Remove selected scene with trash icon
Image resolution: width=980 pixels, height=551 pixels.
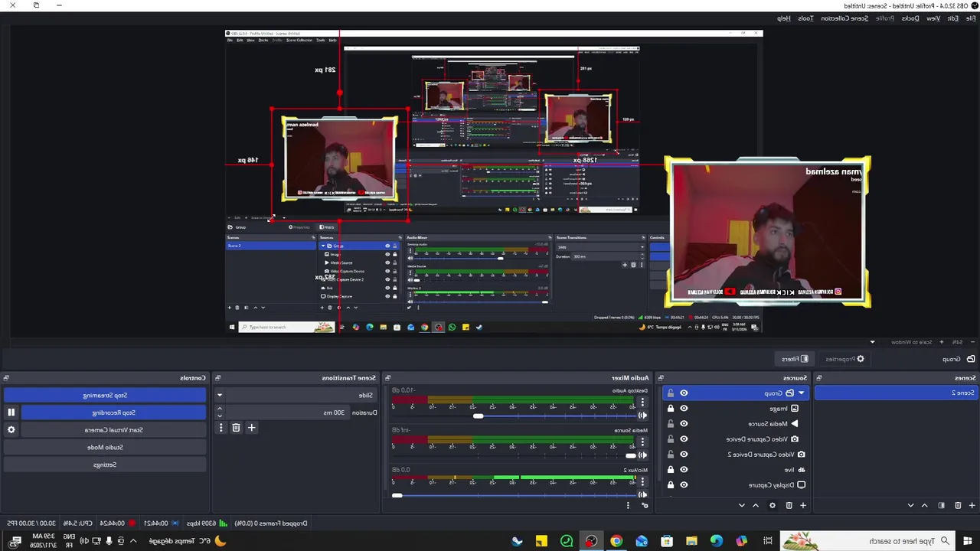[x=957, y=505]
